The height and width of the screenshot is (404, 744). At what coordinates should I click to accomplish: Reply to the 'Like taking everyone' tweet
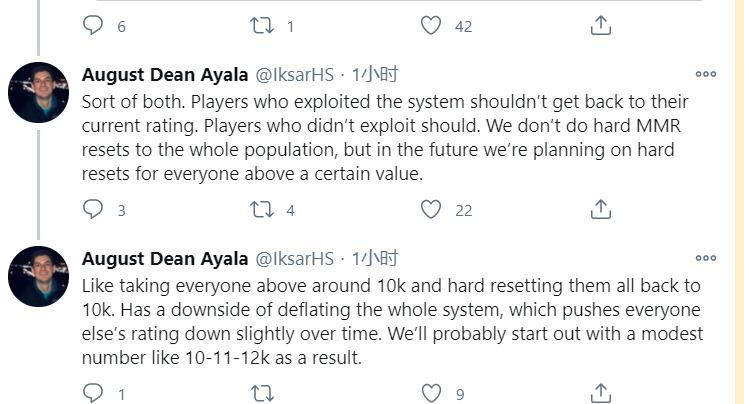[x=93, y=393]
